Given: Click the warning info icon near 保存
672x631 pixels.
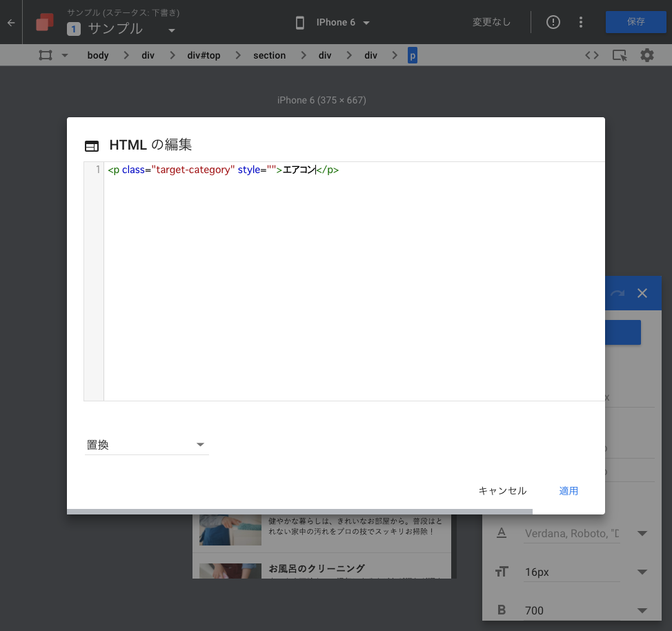Looking at the screenshot, I should coord(553,21).
